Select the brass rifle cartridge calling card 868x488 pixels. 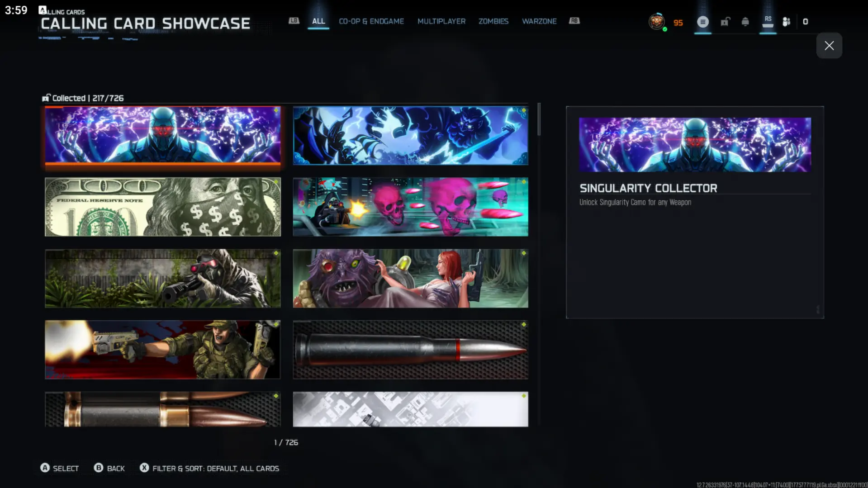163,409
